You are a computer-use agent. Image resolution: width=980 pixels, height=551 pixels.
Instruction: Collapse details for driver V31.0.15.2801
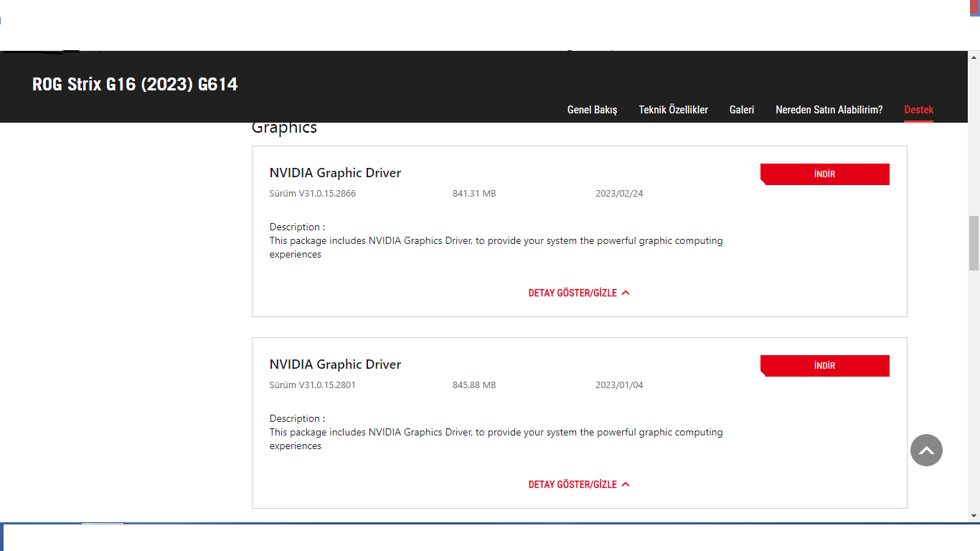(x=580, y=484)
